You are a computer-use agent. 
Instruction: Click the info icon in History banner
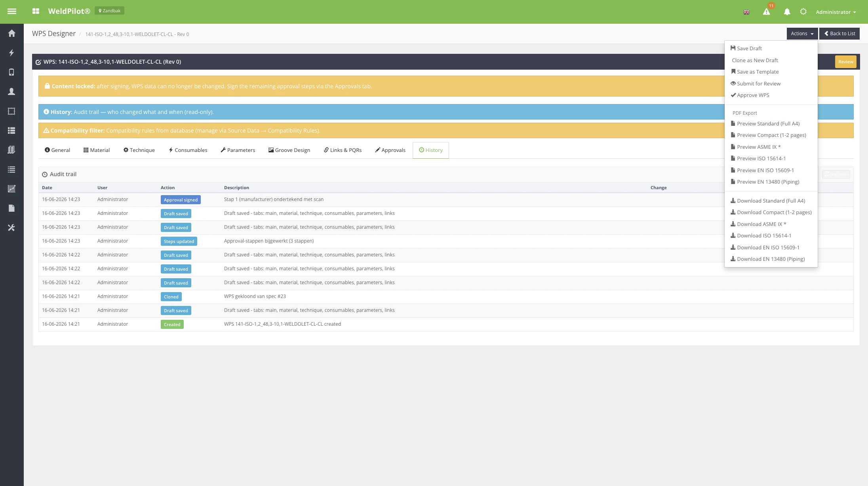[46, 112]
